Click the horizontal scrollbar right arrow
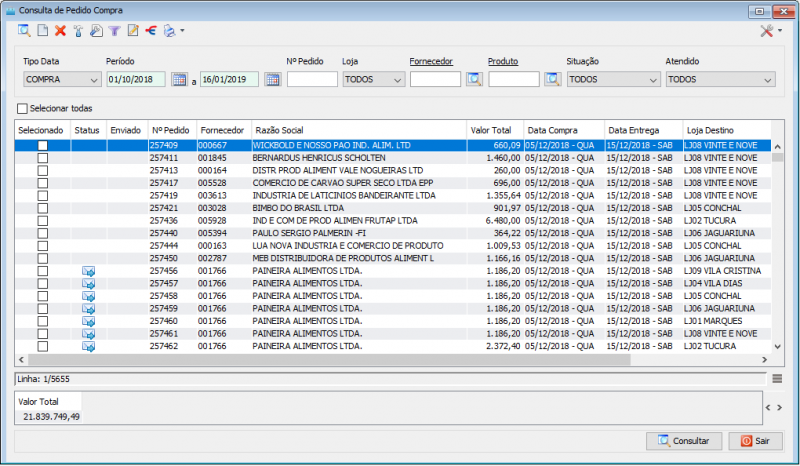Image resolution: width=800 pixels, height=466 pixels. 764,360
